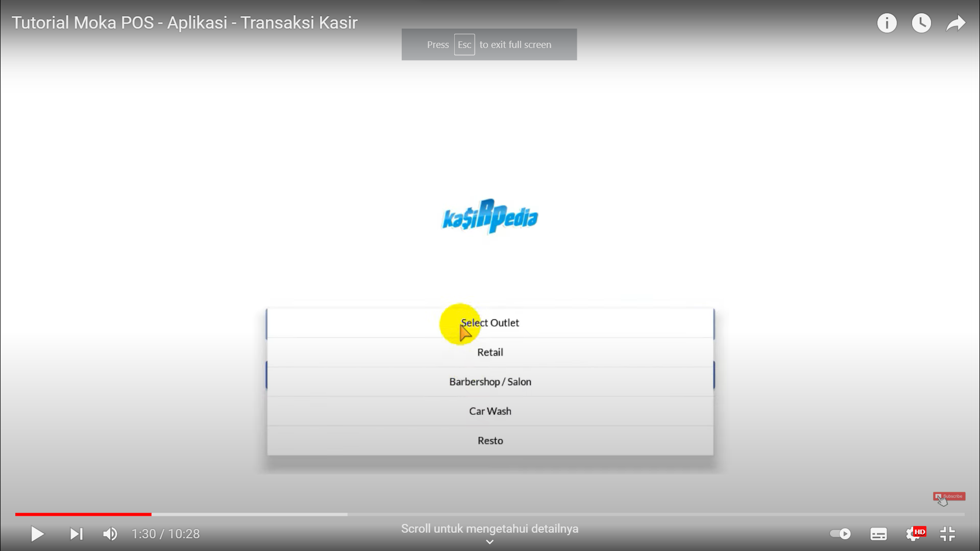Click the watch history clock icon
Screen dimensions: 980x551
point(921,23)
